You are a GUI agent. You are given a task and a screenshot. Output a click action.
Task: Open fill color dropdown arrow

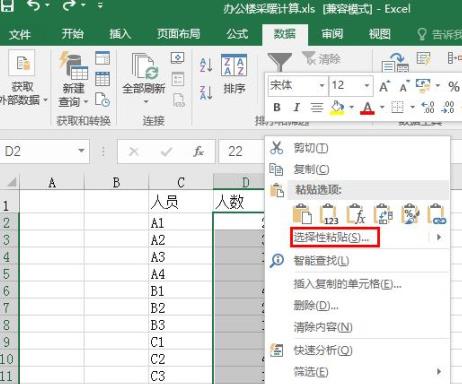[351, 107]
